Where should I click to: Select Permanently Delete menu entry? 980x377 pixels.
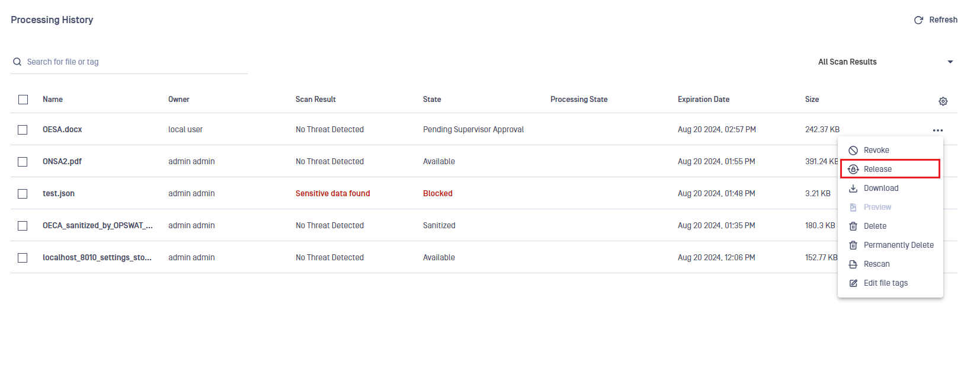pyautogui.click(x=898, y=245)
